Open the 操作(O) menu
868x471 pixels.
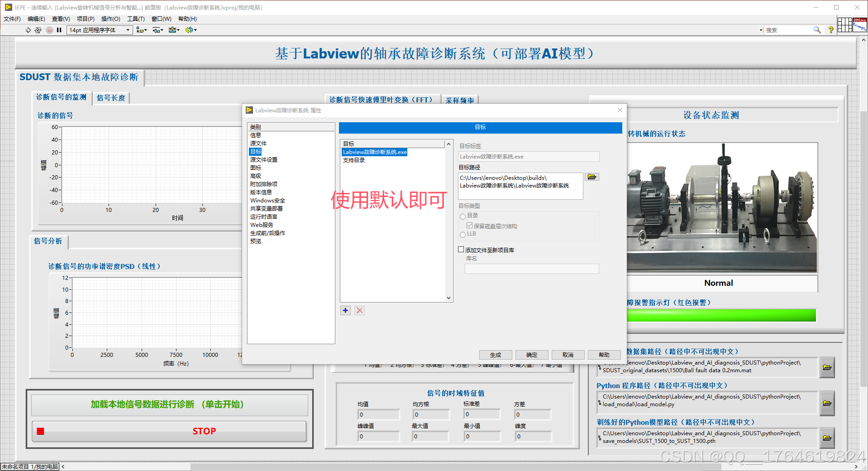[110, 19]
